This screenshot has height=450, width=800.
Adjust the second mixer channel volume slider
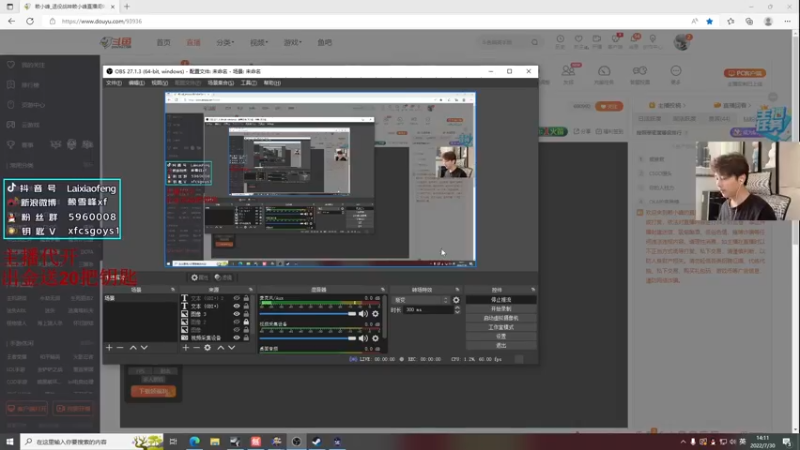(308, 338)
